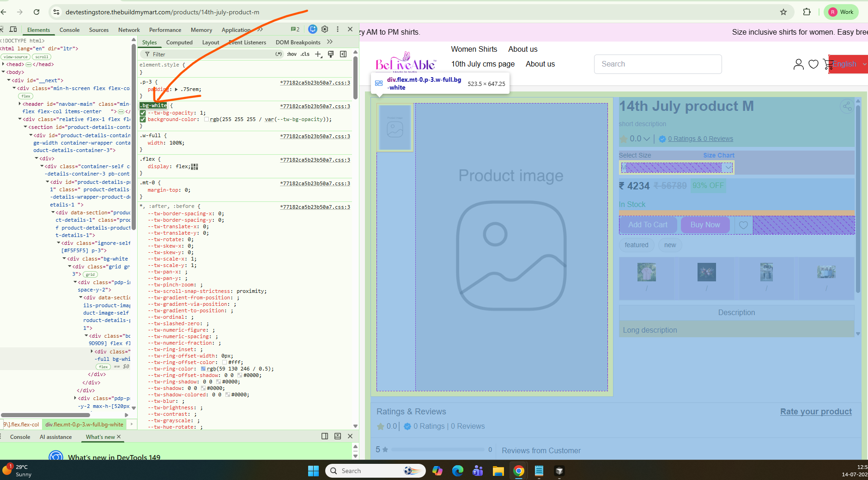Reload the page
Viewport: 868px width, 480px height.
36,12
